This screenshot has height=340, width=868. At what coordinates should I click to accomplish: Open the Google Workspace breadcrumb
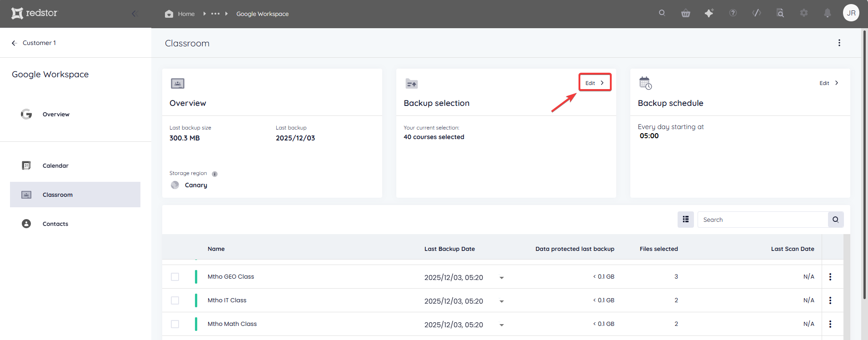(262, 14)
